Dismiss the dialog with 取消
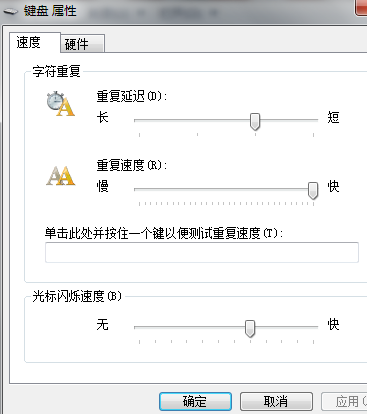367x414 pixels. click(x=276, y=401)
